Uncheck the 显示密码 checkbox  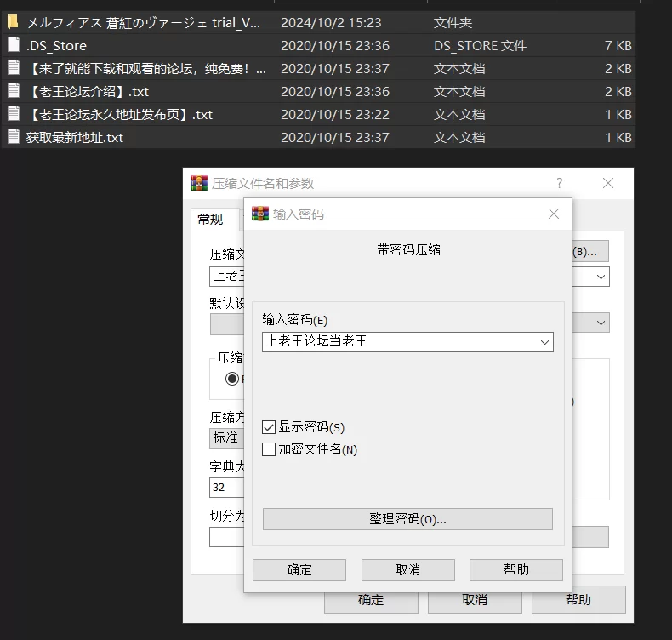click(269, 427)
